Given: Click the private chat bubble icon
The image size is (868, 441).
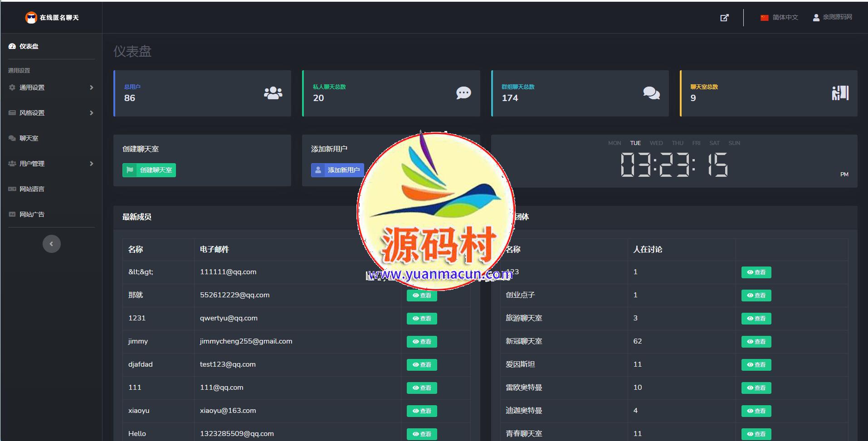Looking at the screenshot, I should [463, 93].
